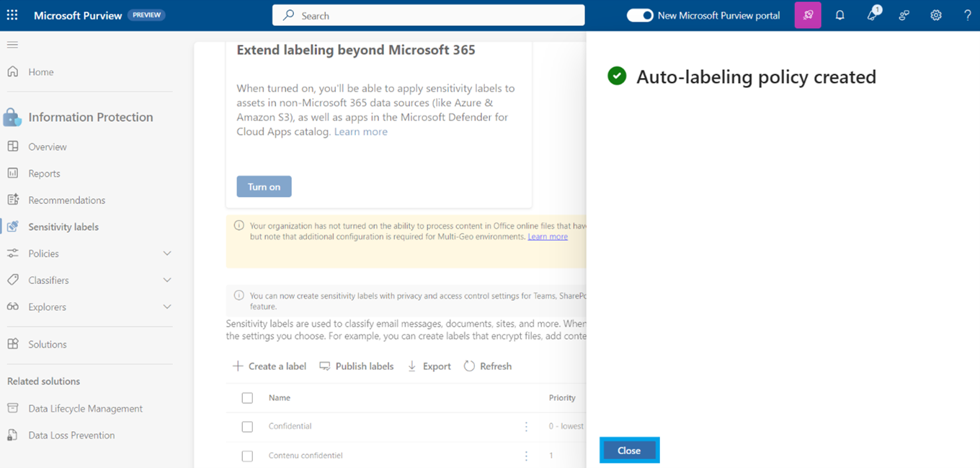Image resolution: width=980 pixels, height=468 pixels.
Task: Open the Reports navigation item
Action: [44, 174]
